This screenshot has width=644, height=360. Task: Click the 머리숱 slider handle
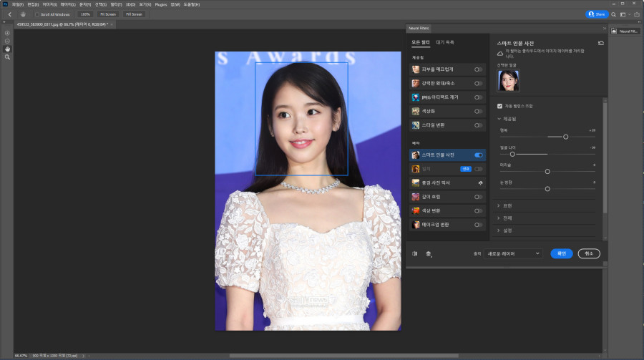547,171
